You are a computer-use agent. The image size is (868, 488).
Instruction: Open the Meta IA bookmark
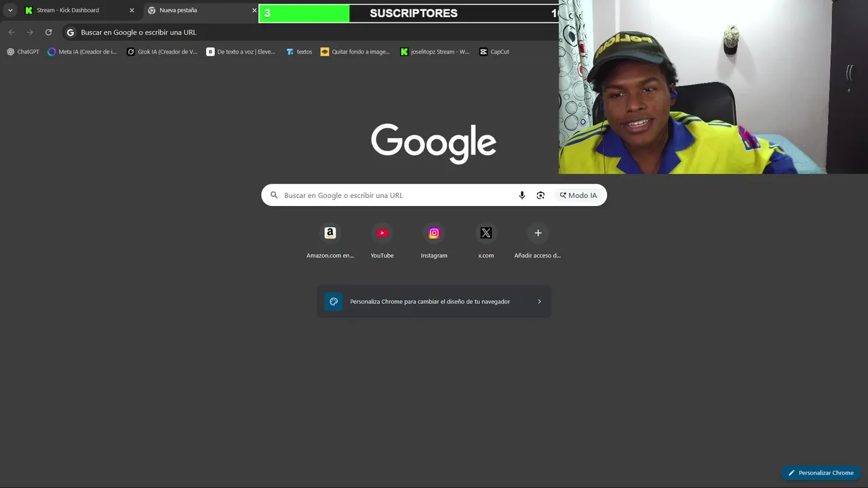tap(82, 52)
